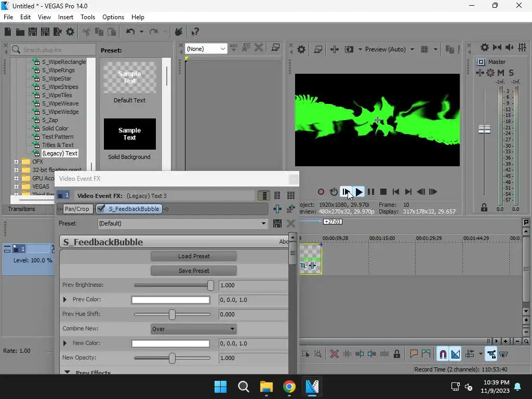The width and height of the screenshot is (532, 399).
Task: Open a project with the folder icon
Action: 20,32
